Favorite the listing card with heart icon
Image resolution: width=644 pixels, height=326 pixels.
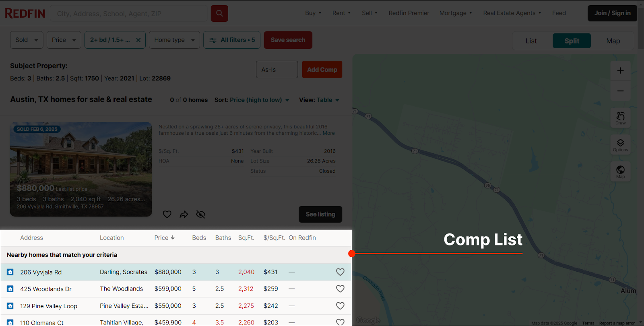(167, 215)
